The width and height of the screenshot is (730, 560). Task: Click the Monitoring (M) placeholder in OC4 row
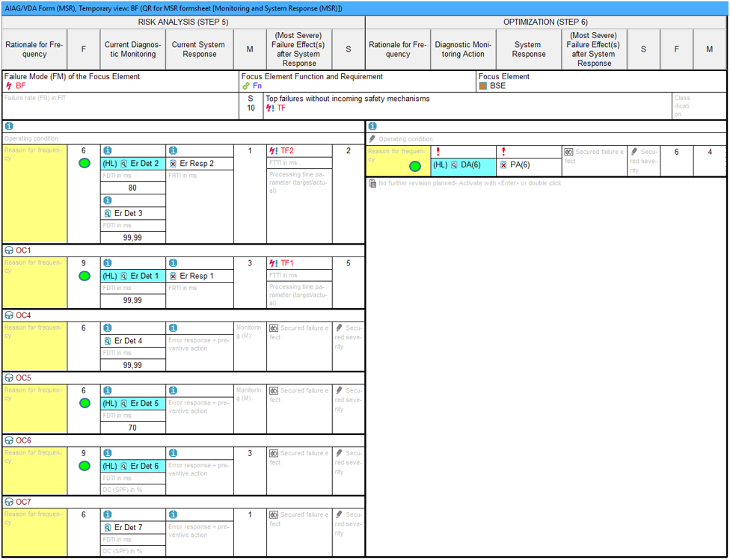pyautogui.click(x=250, y=346)
